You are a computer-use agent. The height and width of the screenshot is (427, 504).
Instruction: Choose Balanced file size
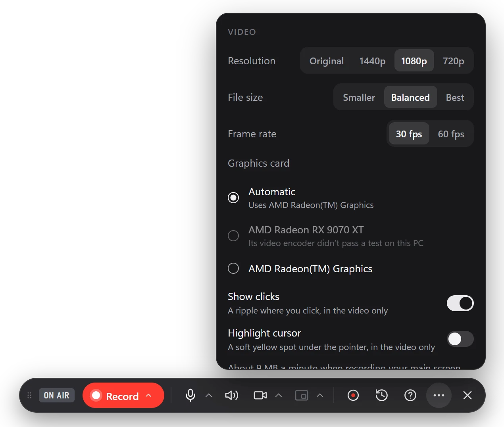pos(410,97)
